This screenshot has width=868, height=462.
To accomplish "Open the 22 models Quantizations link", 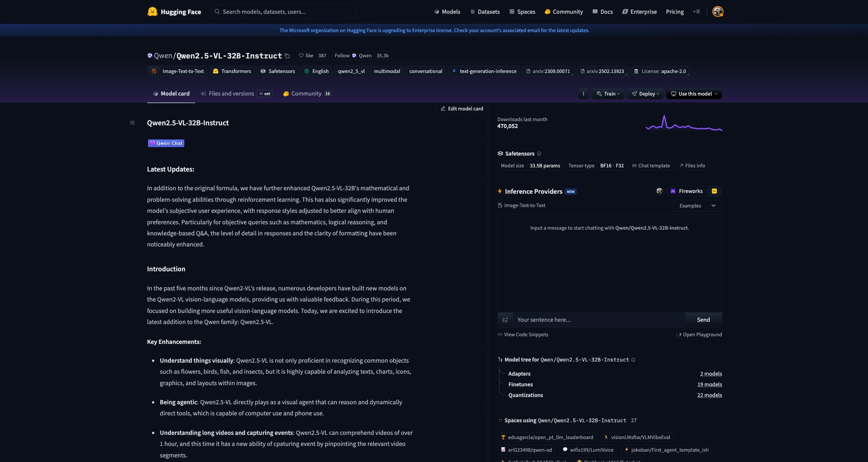I will point(709,395).
